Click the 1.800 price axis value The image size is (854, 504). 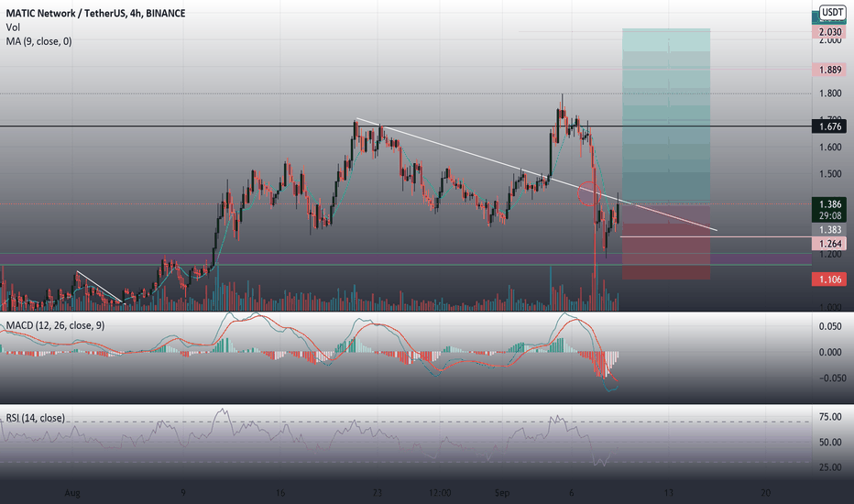click(x=830, y=93)
